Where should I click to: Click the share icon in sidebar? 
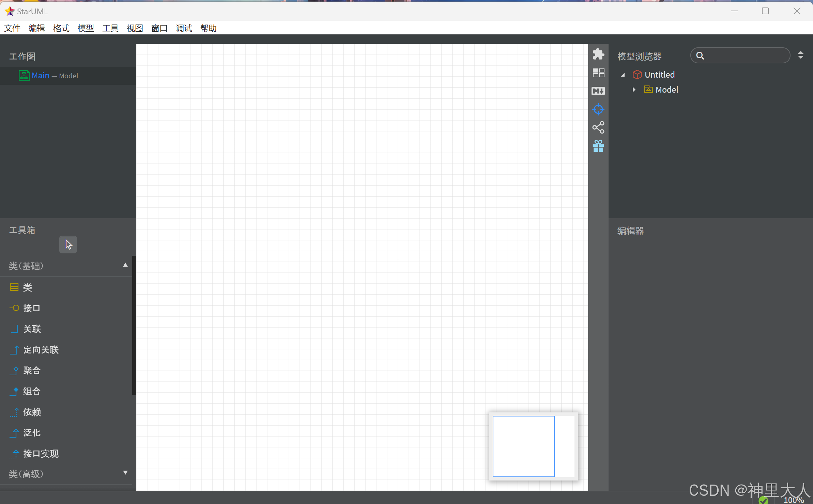(598, 128)
